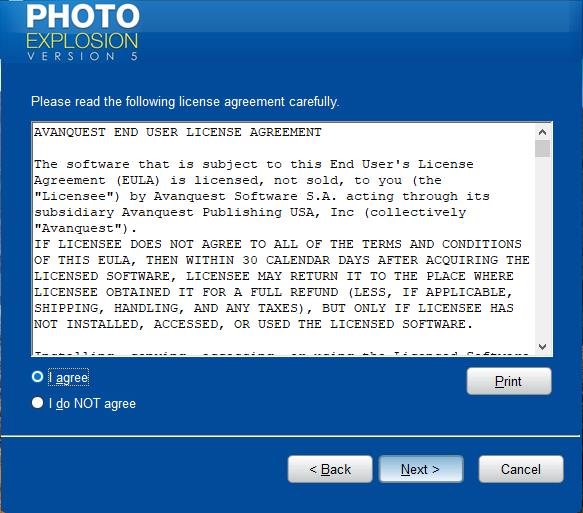
Task: Click the license scrollbar thumb
Action: click(542, 149)
